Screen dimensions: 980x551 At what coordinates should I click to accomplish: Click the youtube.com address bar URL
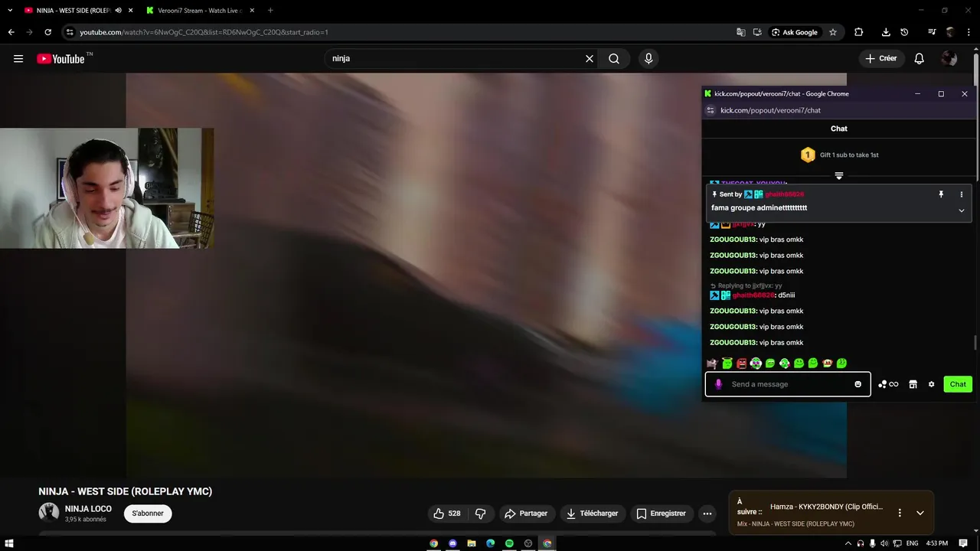[204, 32]
